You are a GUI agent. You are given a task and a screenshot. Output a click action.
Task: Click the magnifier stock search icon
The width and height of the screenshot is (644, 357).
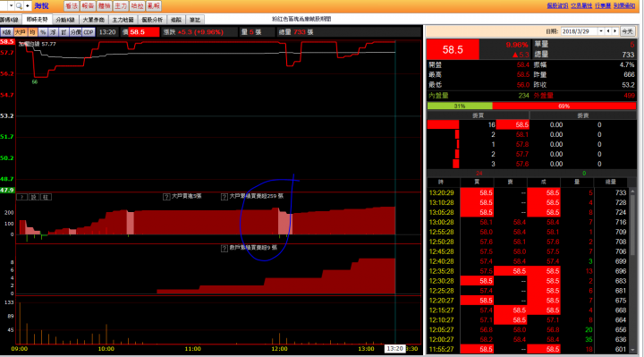click(x=19, y=5)
